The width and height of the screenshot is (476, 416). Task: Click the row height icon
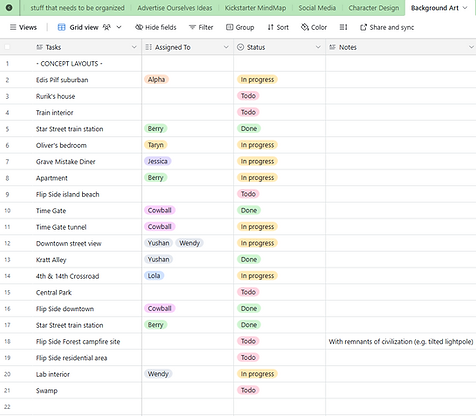pos(343,27)
